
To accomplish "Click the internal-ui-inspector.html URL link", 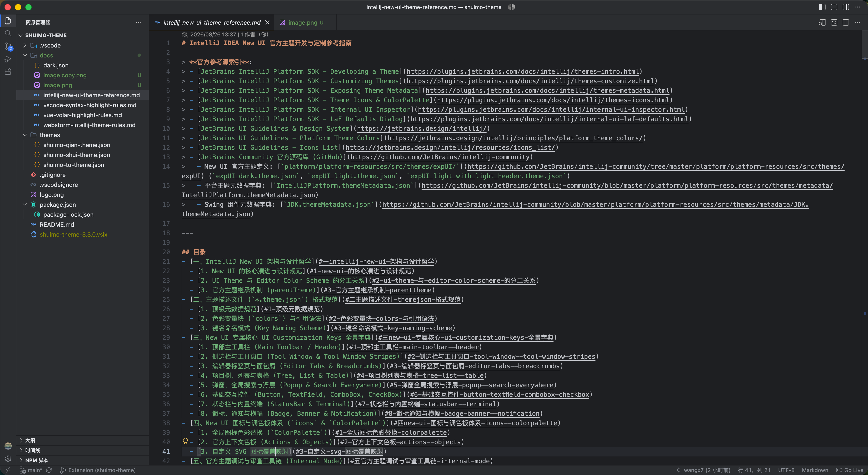I will (551, 109).
